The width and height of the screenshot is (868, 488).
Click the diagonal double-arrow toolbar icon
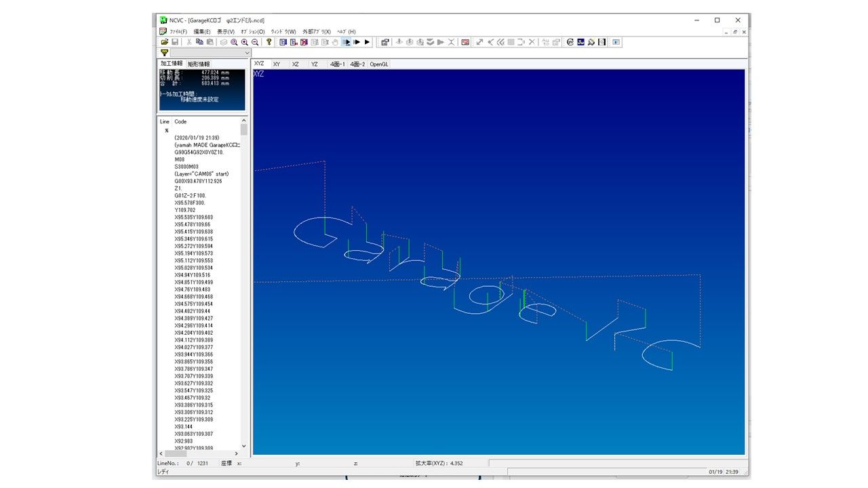tap(479, 42)
